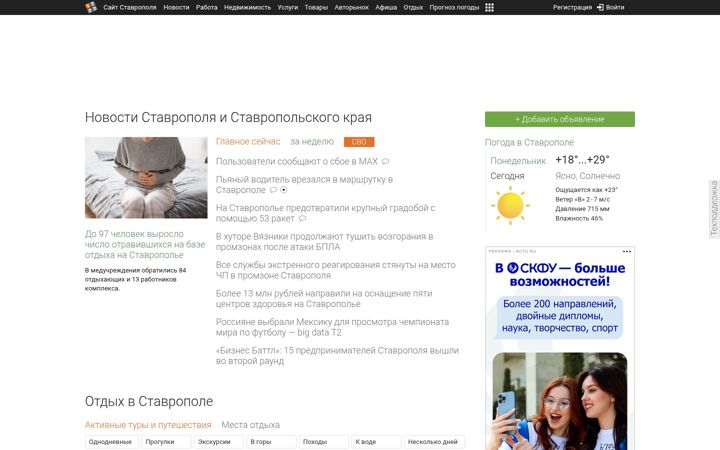Click the Однодневные filter button
Viewport: 720px width, 450px height.
(111, 442)
